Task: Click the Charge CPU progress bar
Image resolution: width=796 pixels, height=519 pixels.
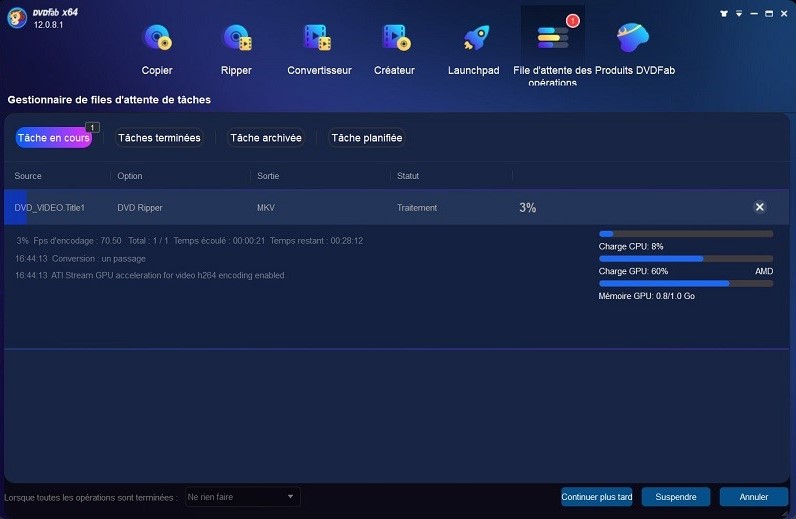Action: point(686,234)
